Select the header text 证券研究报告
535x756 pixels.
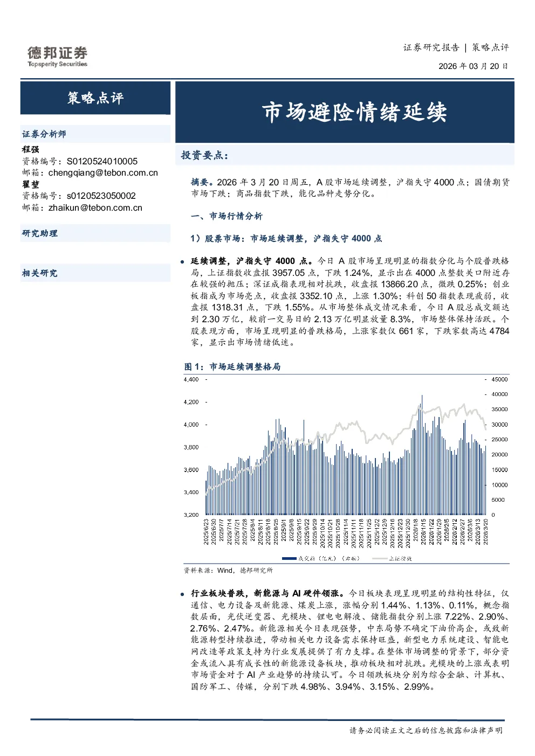[431, 47]
